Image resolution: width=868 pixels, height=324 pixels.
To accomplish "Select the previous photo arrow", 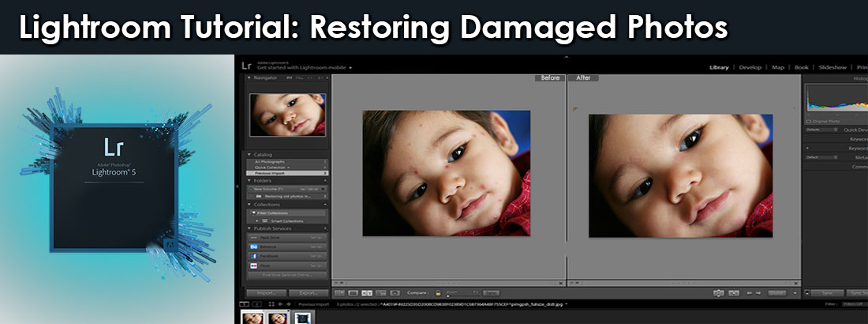I will [749, 293].
